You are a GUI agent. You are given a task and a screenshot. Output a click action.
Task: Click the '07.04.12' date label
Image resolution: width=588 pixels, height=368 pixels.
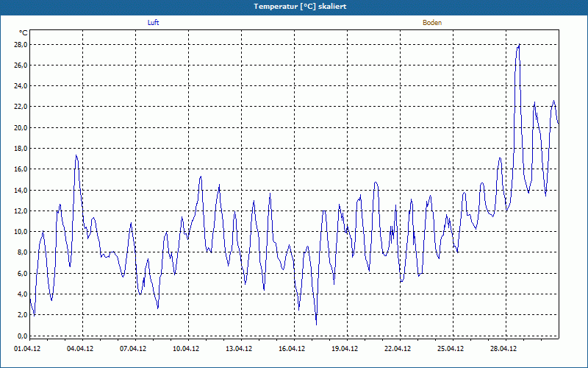133,349
